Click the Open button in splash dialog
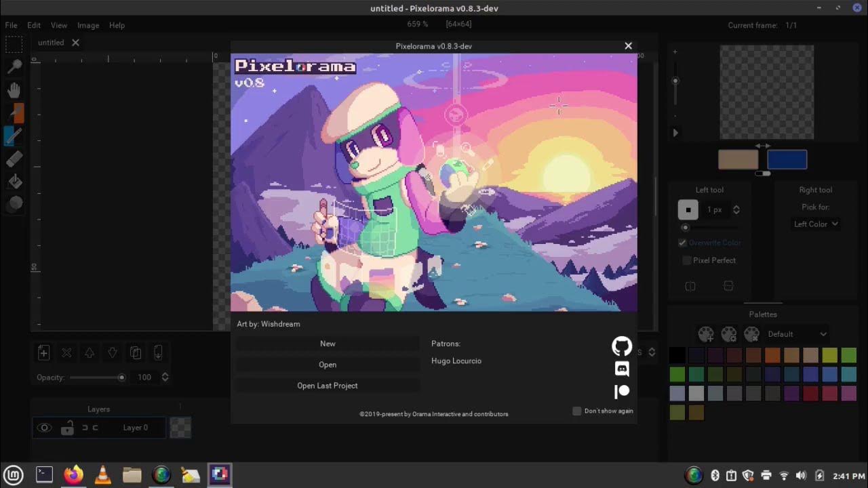The height and width of the screenshot is (488, 868). click(328, 365)
